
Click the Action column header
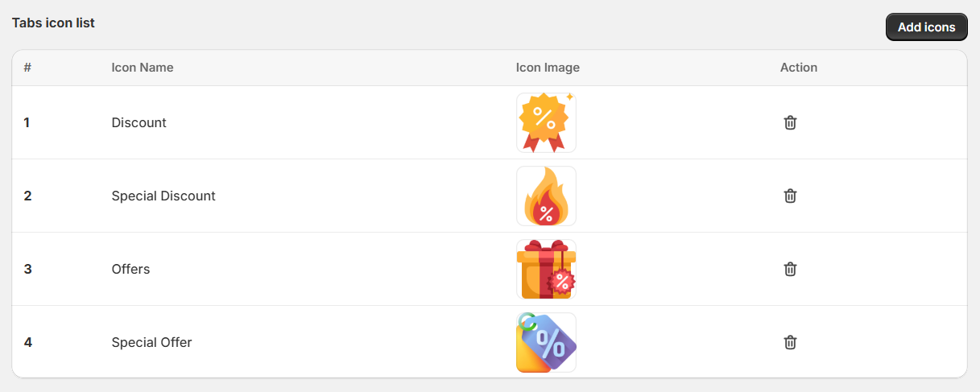[x=798, y=68]
